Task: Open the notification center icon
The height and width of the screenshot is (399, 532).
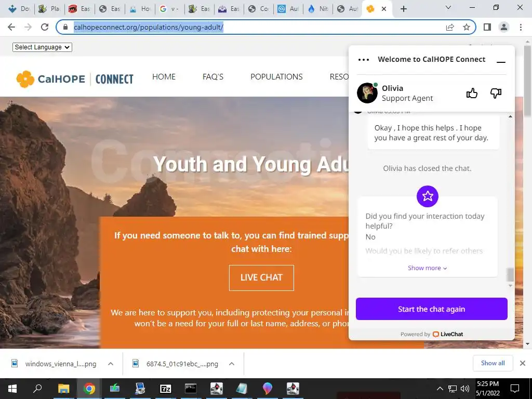Action: point(515,389)
